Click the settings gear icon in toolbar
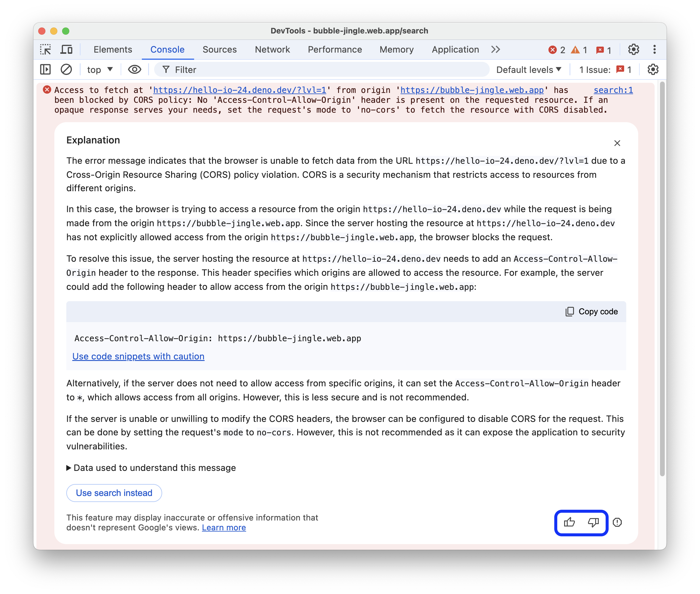Image resolution: width=700 pixels, height=594 pixels. 633,50
